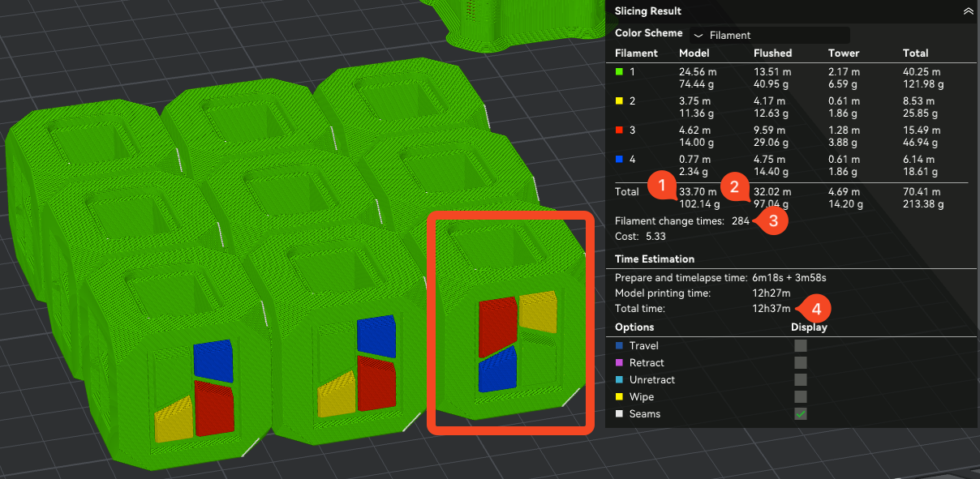
Task: Turn on the Wipe display checkbox
Action: [801, 396]
